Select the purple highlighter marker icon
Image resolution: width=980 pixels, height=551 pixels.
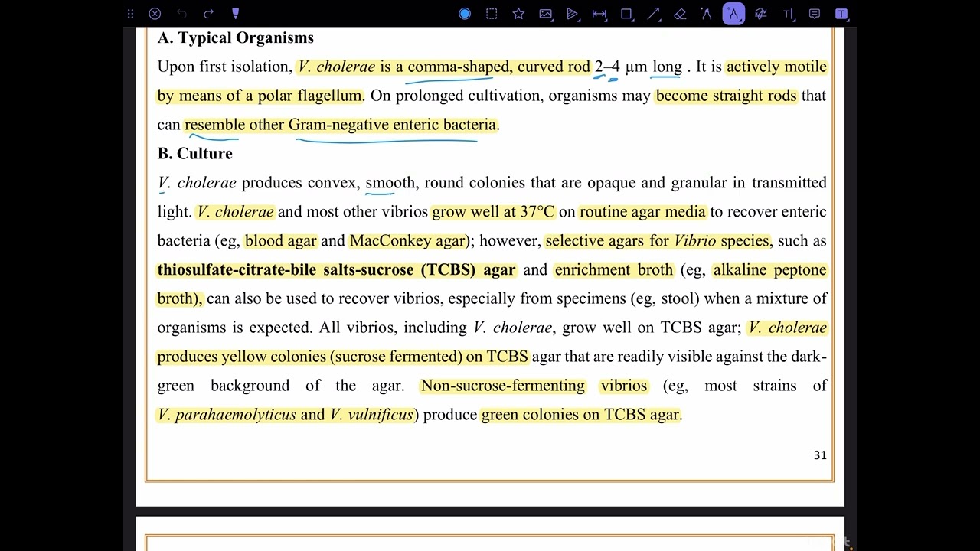235,14
